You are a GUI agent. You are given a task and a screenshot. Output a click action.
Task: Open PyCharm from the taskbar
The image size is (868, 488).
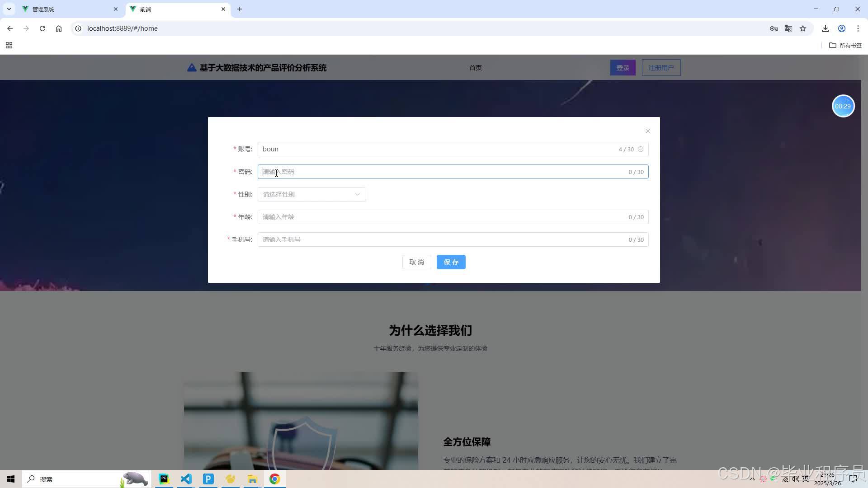164,479
